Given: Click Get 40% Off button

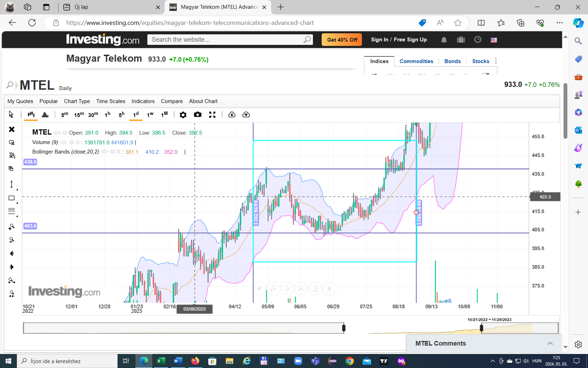Looking at the screenshot, I should (x=342, y=40).
